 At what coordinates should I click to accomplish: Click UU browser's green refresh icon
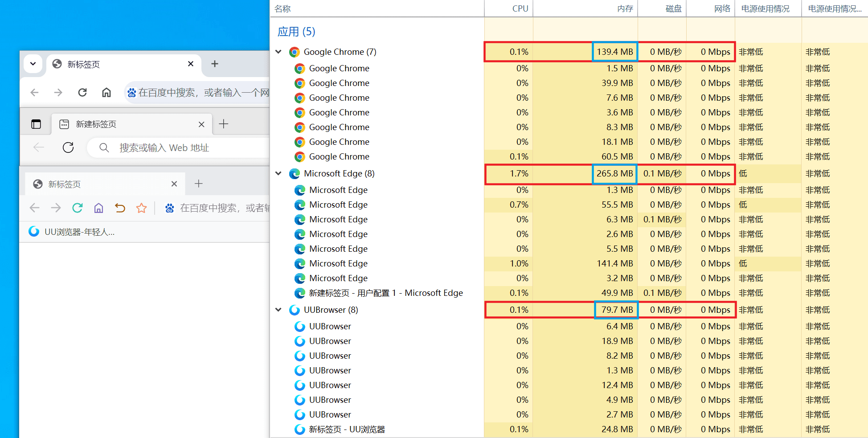click(78, 208)
